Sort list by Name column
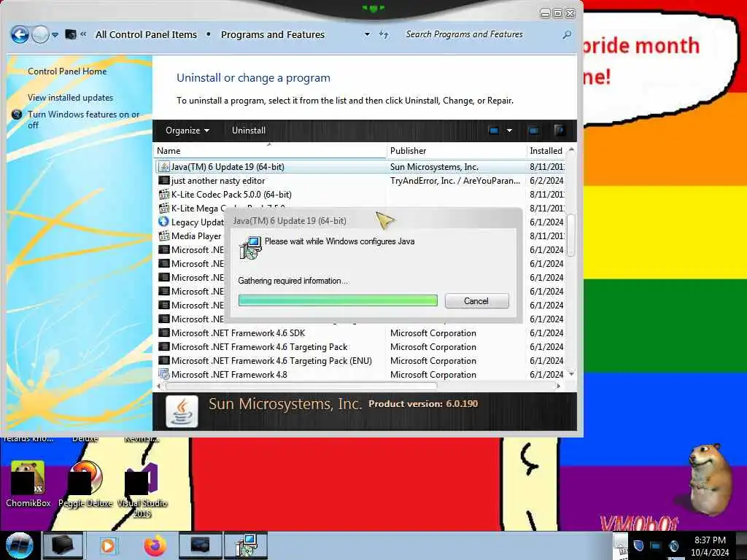Viewport: 747px width, 560px height. pos(270,151)
